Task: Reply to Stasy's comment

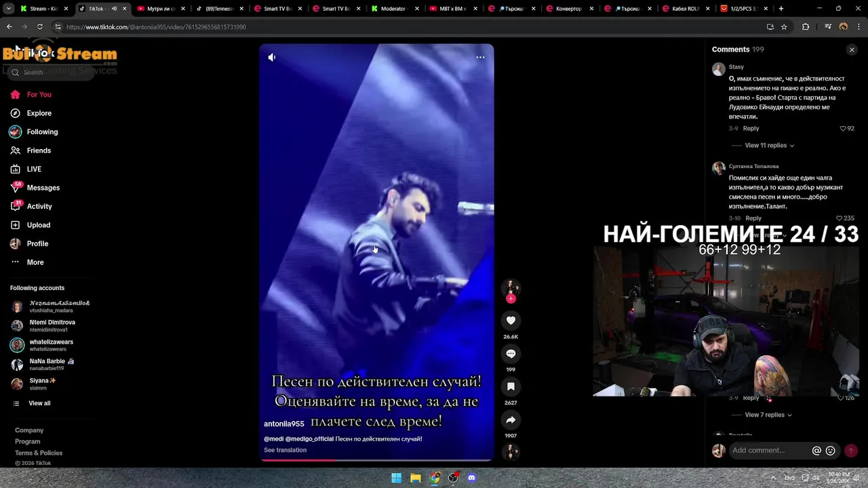Action: point(751,129)
